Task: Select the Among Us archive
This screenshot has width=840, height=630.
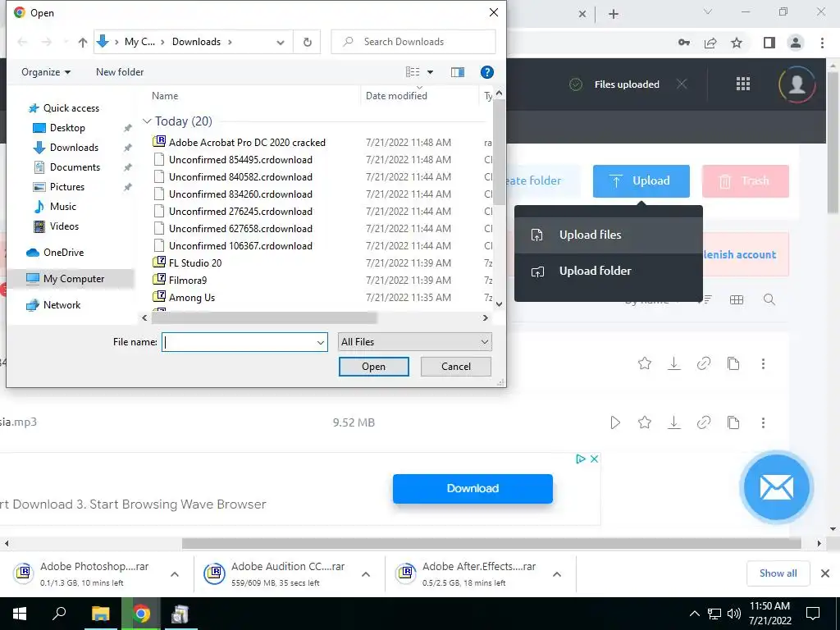Action: click(x=192, y=297)
